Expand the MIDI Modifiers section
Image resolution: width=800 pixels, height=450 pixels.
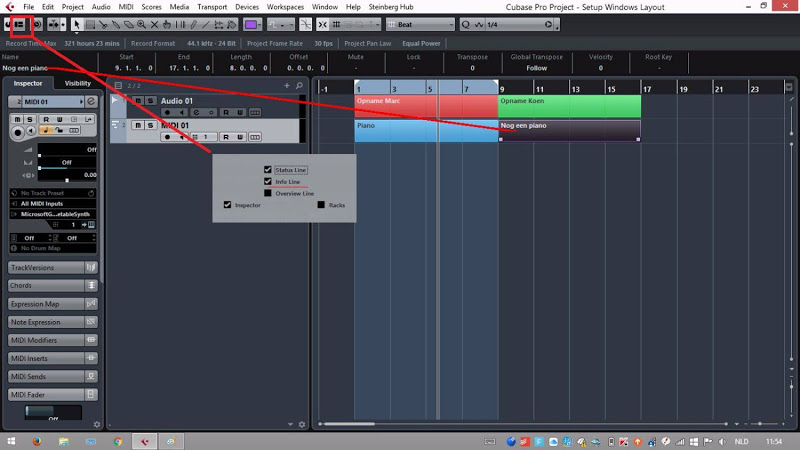pos(53,340)
